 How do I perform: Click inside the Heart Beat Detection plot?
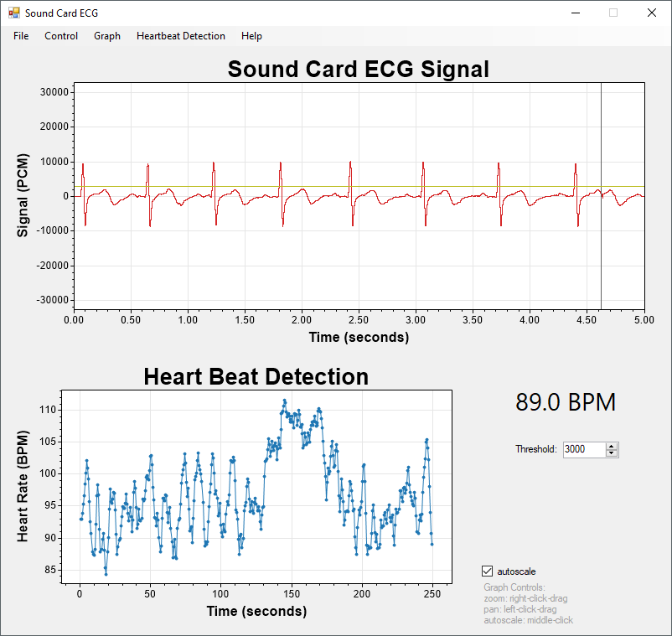click(x=256, y=487)
